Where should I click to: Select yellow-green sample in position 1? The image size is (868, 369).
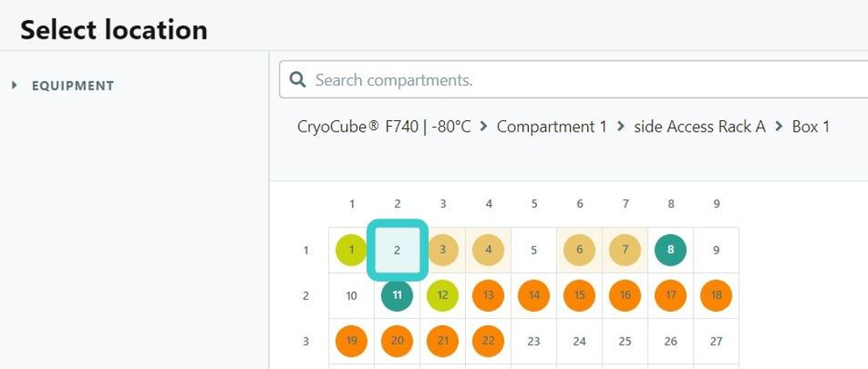click(351, 249)
